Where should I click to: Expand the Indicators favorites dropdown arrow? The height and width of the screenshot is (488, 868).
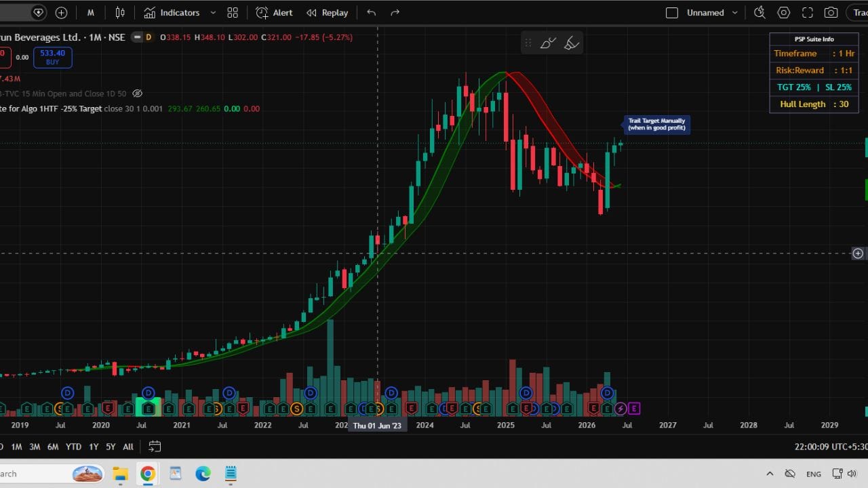point(213,13)
